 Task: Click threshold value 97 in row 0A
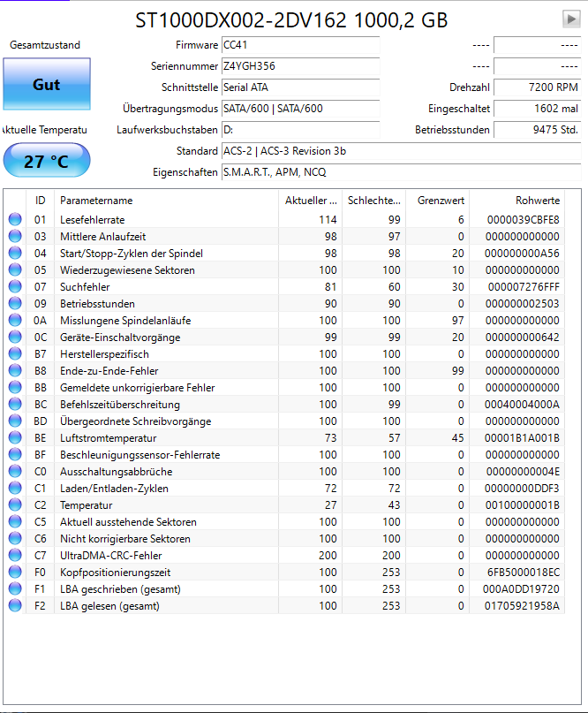pyautogui.click(x=457, y=321)
